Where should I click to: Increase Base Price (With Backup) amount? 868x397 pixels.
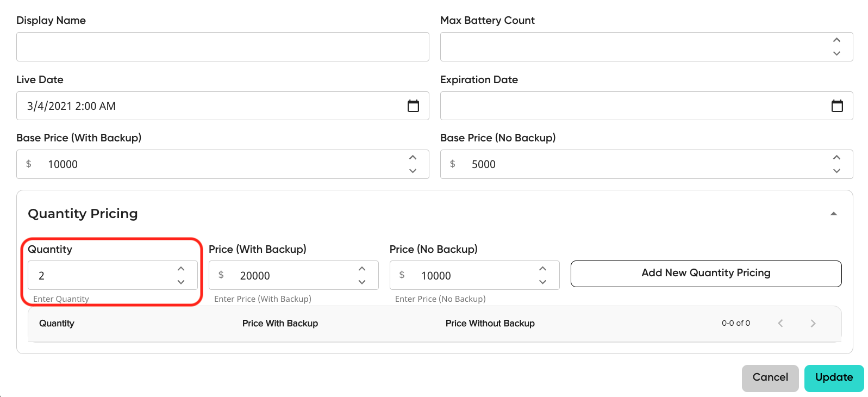pyautogui.click(x=413, y=158)
